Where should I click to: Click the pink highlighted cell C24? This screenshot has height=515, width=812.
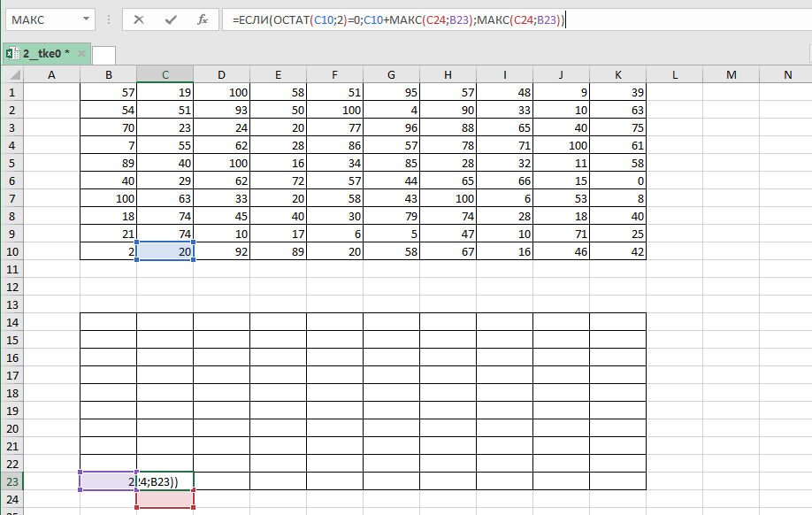(165, 499)
